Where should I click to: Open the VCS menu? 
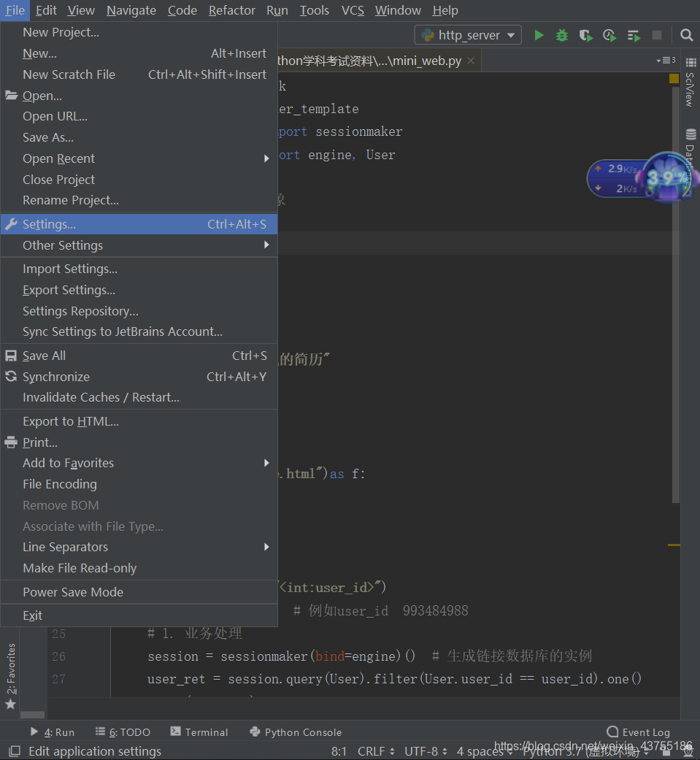(353, 10)
